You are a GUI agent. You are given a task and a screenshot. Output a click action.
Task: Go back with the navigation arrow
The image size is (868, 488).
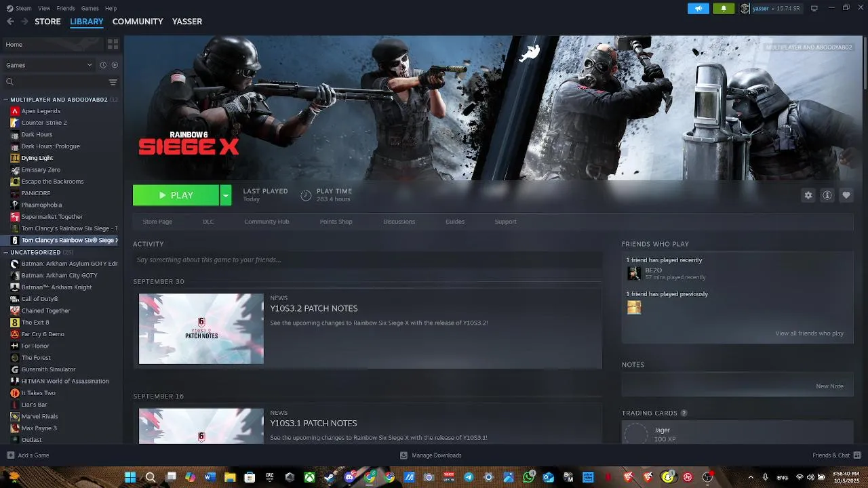tap(10, 22)
